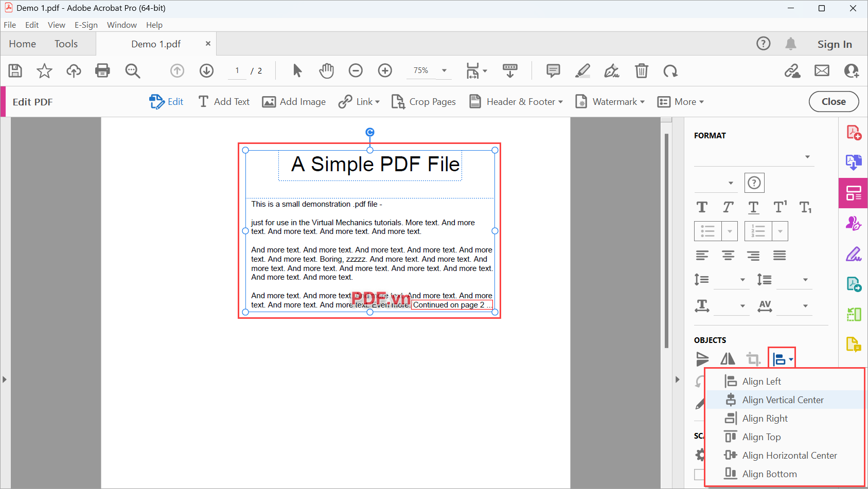Go to the previous page arrow
This screenshot has height=489, width=868.
(177, 70)
